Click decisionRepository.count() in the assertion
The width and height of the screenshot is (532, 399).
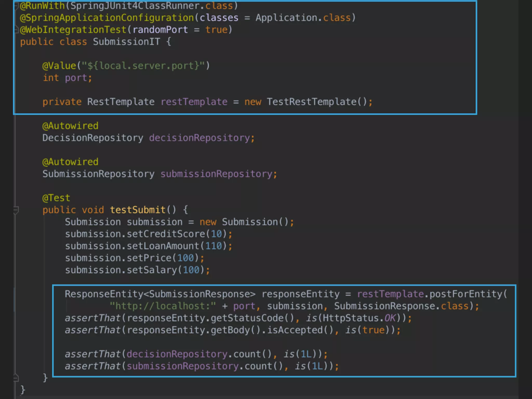point(199,354)
